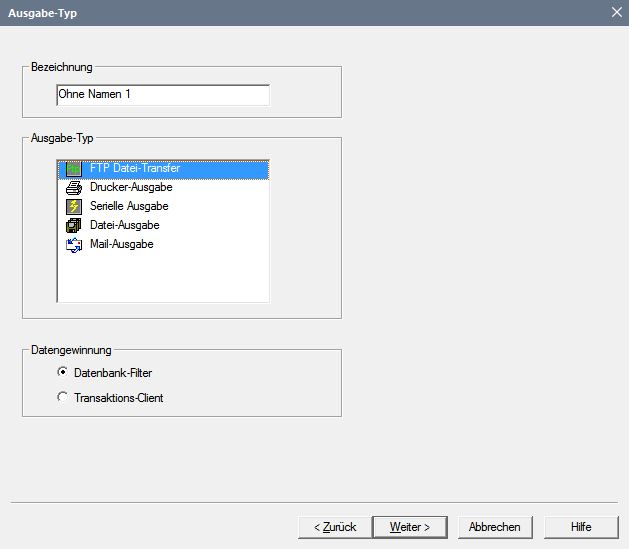Click the envelope icon for Mail-Ausgabe

tap(73, 244)
